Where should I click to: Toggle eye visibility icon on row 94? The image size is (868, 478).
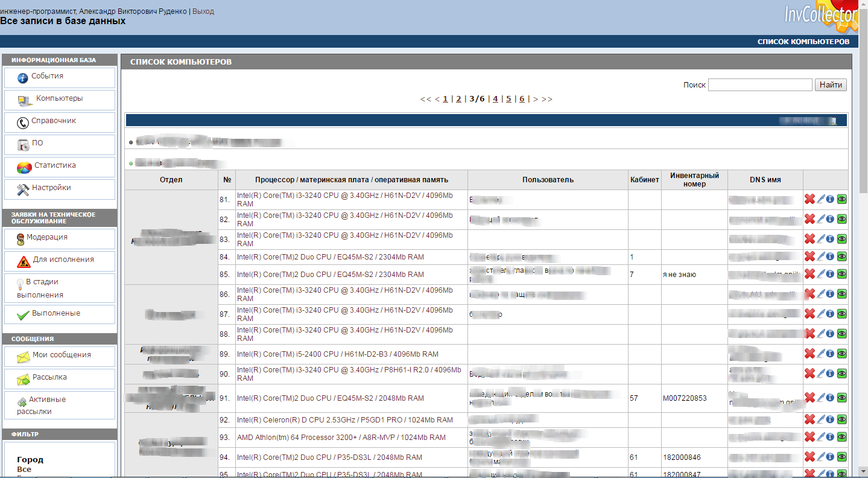841,457
